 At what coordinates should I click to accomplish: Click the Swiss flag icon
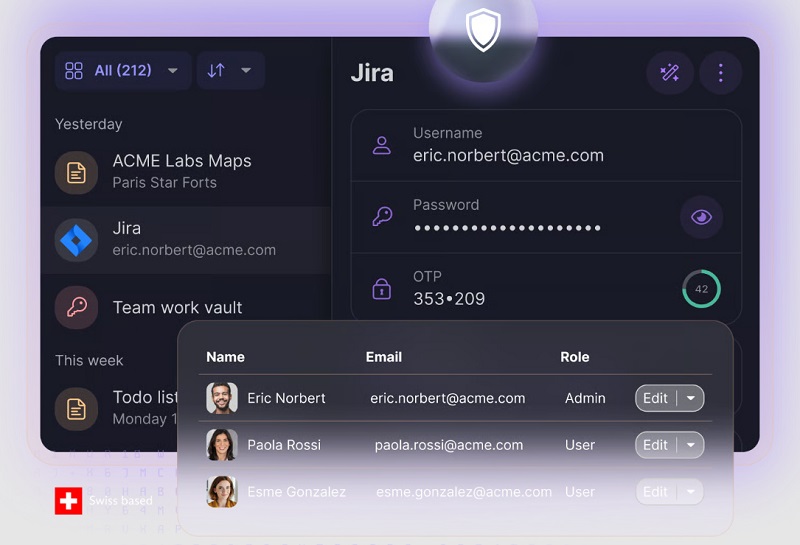68,501
